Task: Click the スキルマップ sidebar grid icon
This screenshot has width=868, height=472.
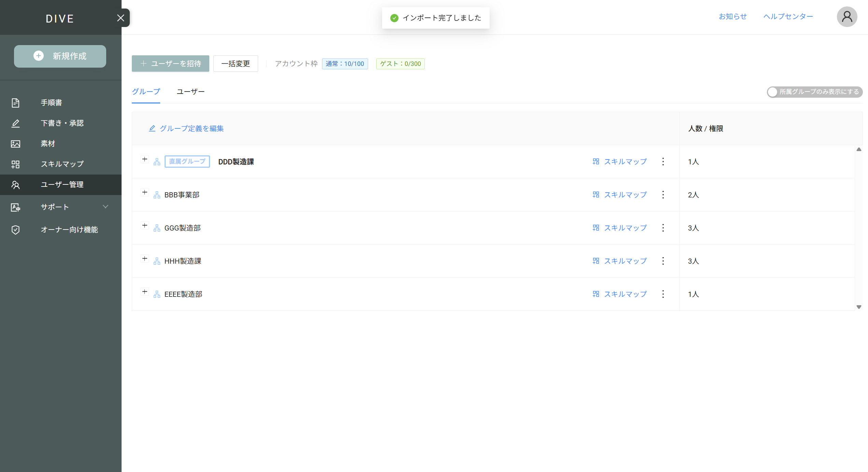Action: click(x=15, y=164)
